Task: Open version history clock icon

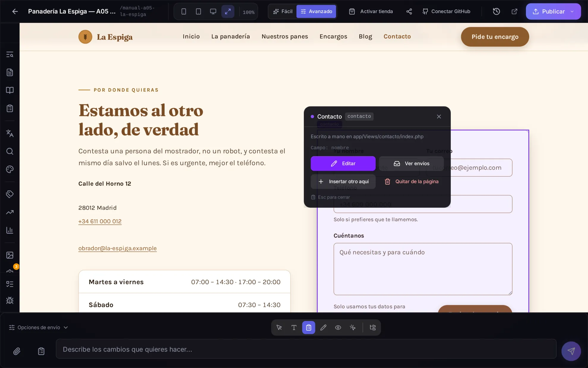Action: click(x=497, y=11)
